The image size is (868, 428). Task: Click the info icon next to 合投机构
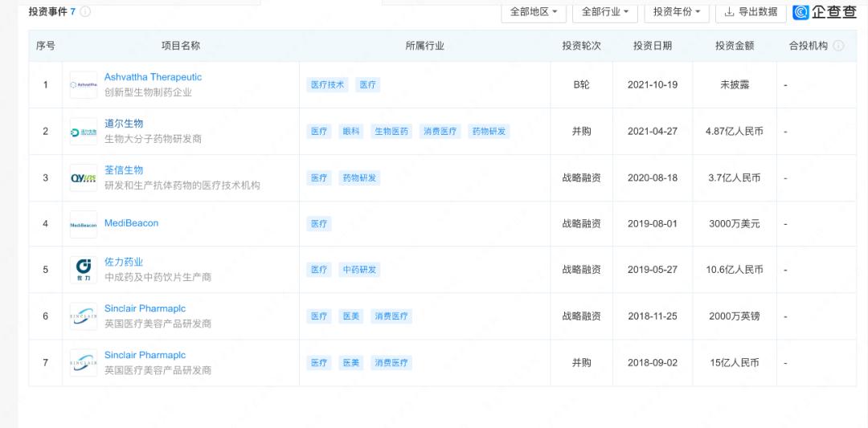(838, 46)
